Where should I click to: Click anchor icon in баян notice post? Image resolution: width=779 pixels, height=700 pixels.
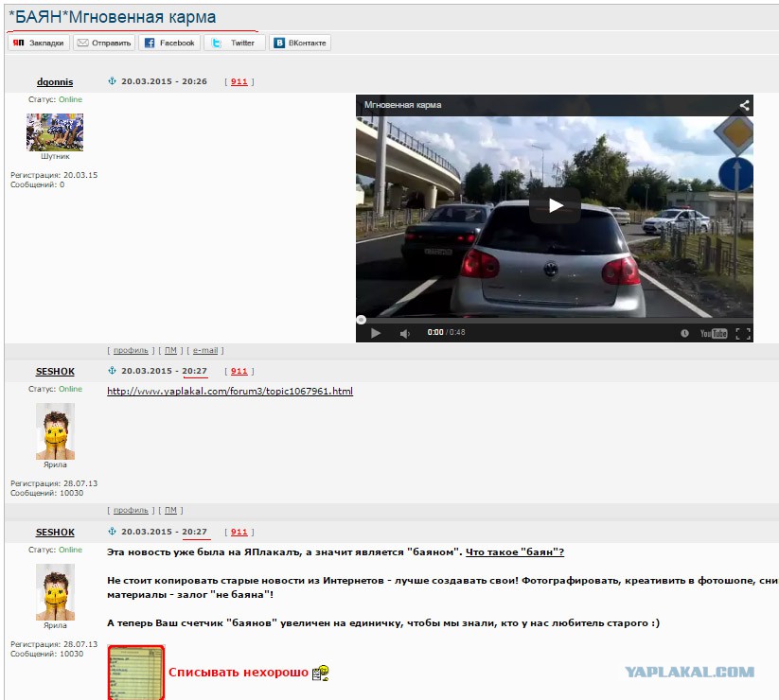point(112,532)
